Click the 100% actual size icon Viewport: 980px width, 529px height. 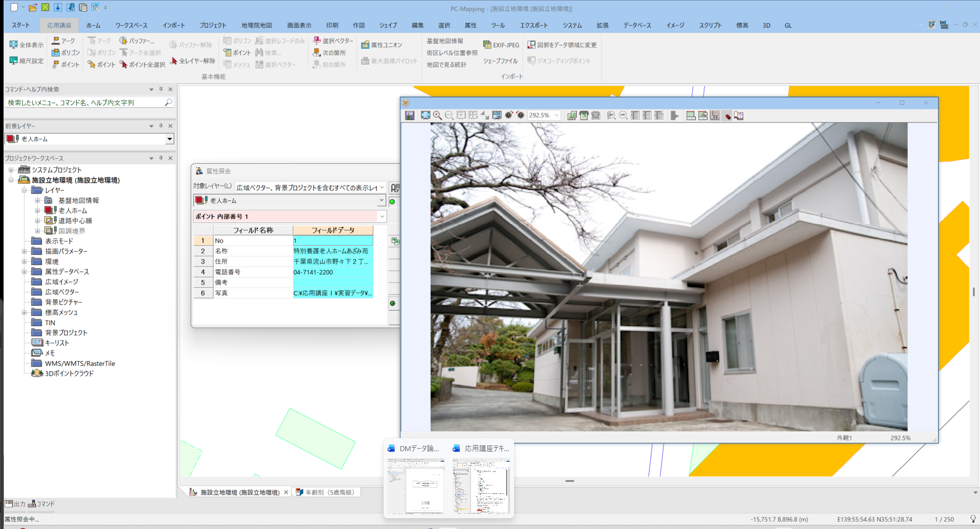[x=497, y=115]
